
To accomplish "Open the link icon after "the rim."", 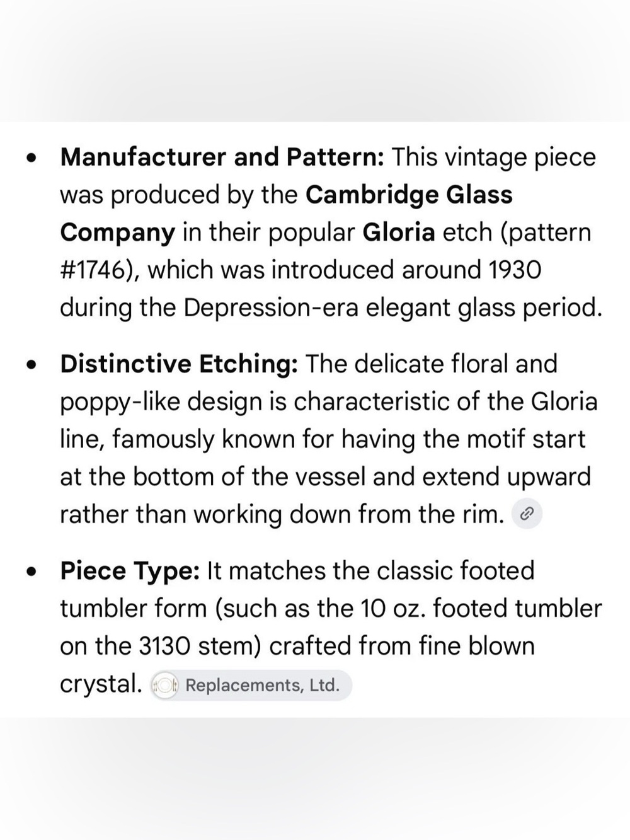I will tap(527, 514).
